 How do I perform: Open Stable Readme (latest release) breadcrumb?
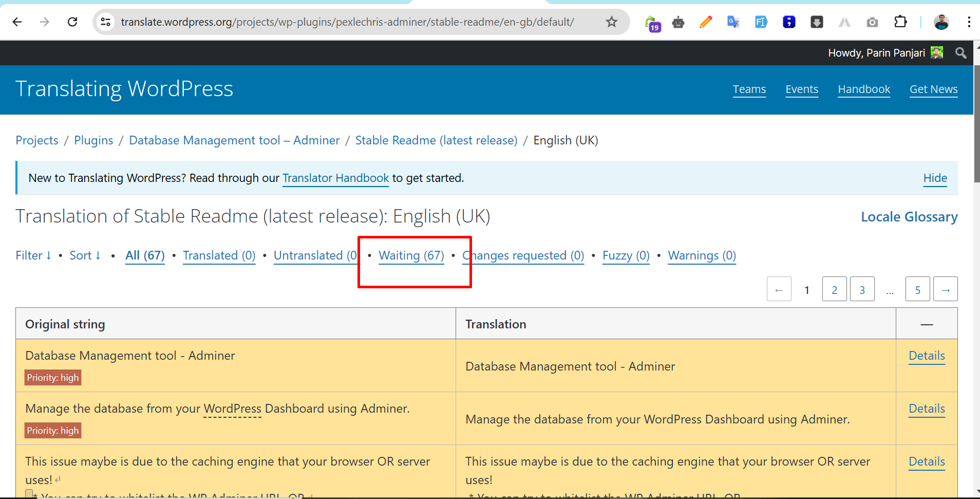[436, 140]
